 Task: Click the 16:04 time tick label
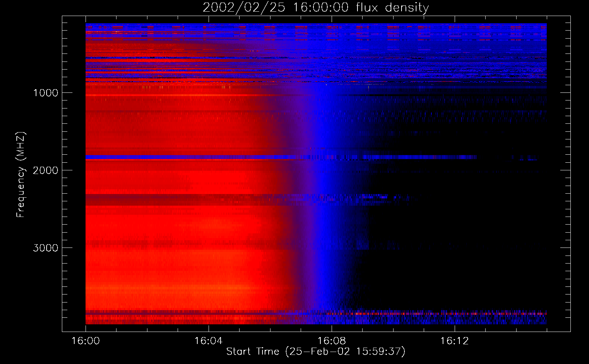(209, 341)
